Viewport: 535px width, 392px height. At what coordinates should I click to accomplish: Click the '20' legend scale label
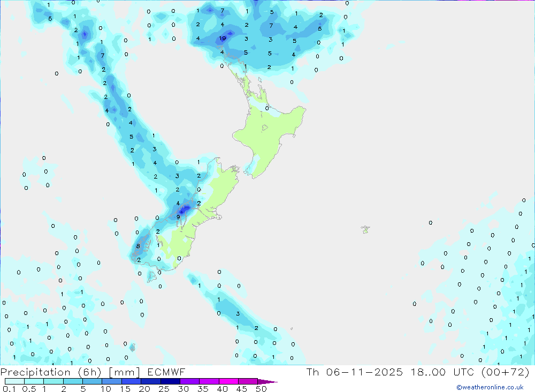click(x=144, y=389)
